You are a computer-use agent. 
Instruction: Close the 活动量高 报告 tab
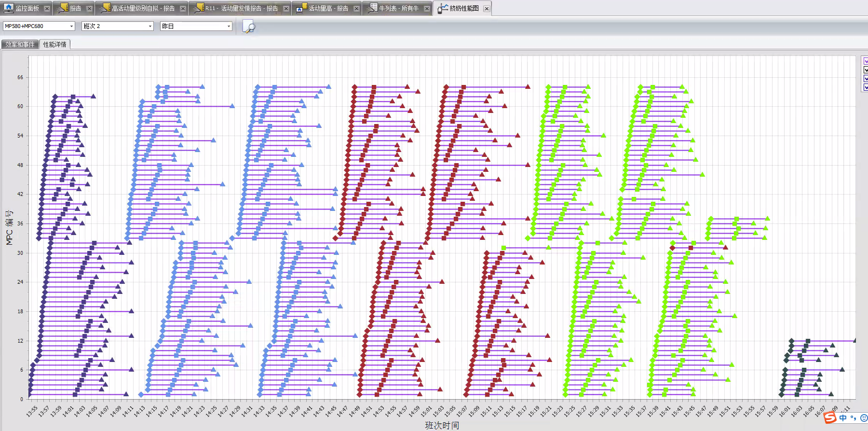point(356,9)
